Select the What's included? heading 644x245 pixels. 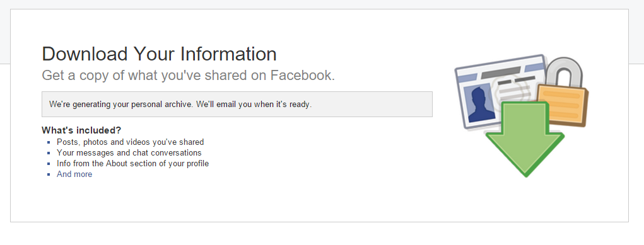81,130
